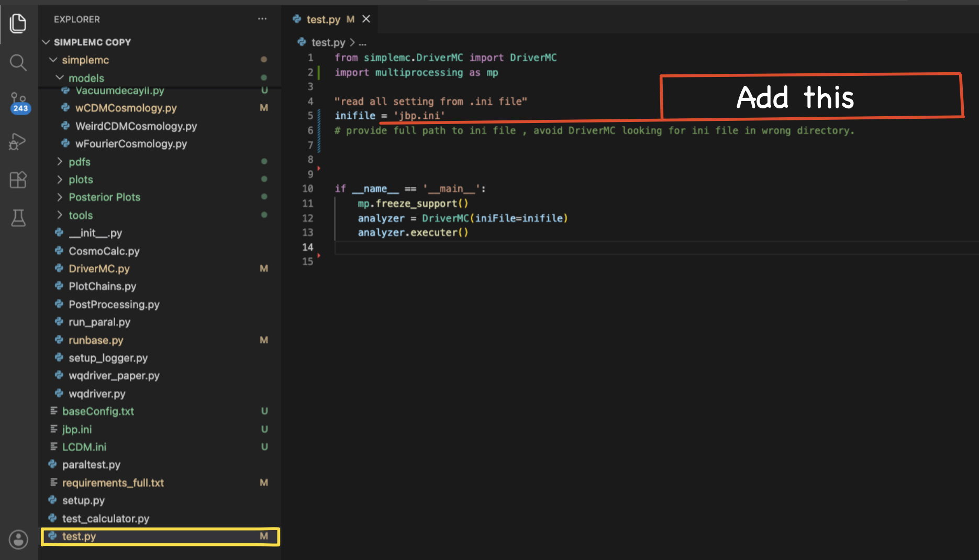Click Python icon beside runbase.py

tap(59, 340)
